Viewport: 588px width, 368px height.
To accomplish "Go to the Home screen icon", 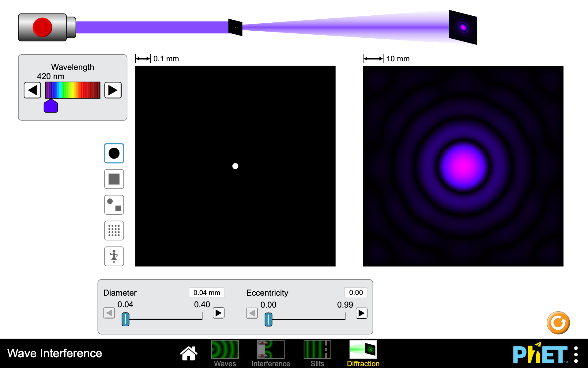I will click(x=188, y=353).
